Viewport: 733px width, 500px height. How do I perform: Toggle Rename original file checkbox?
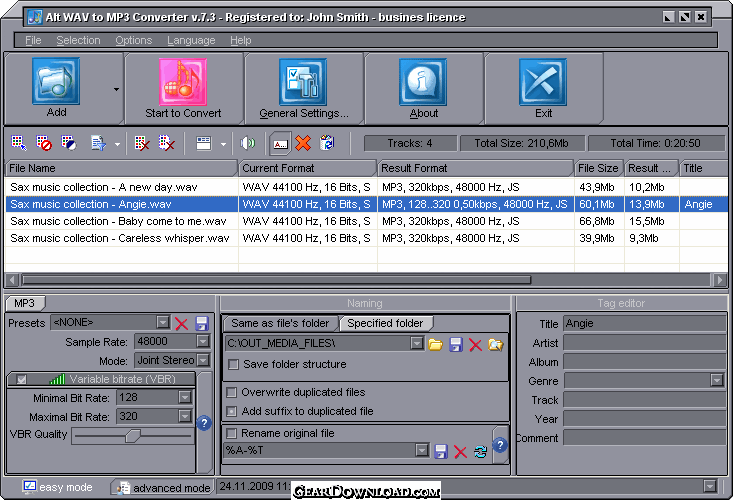233,434
